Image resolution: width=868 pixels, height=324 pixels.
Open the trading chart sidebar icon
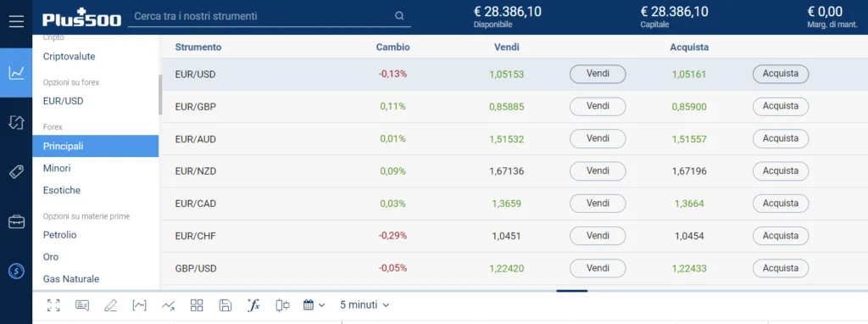(16, 73)
